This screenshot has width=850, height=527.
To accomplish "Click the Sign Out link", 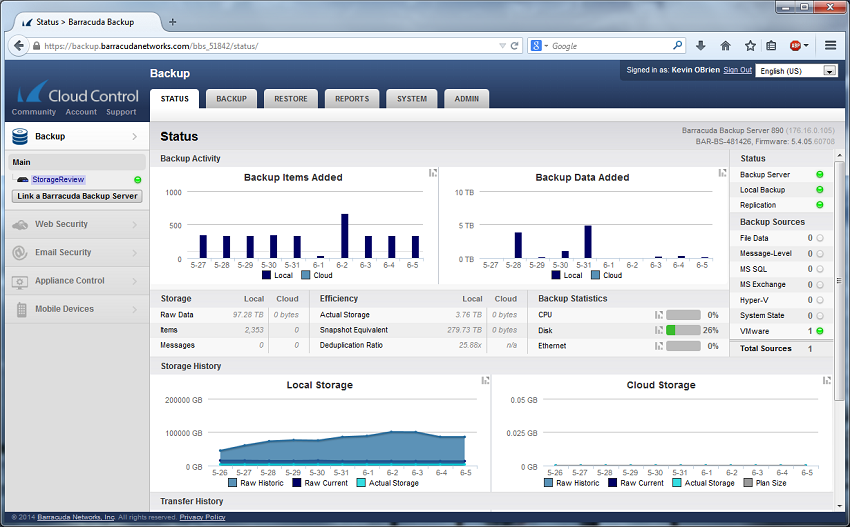I will pyautogui.click(x=737, y=70).
